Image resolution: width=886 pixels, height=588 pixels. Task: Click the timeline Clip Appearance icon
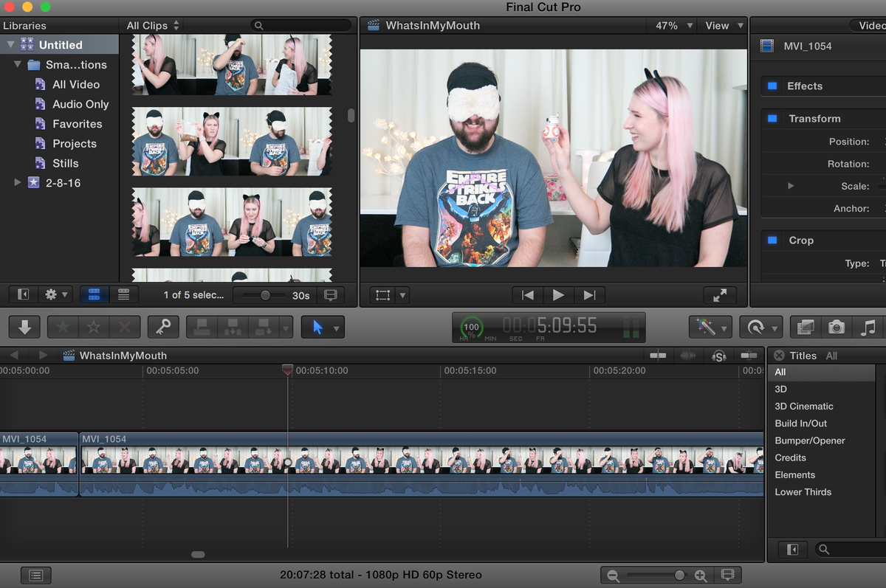pos(727,575)
